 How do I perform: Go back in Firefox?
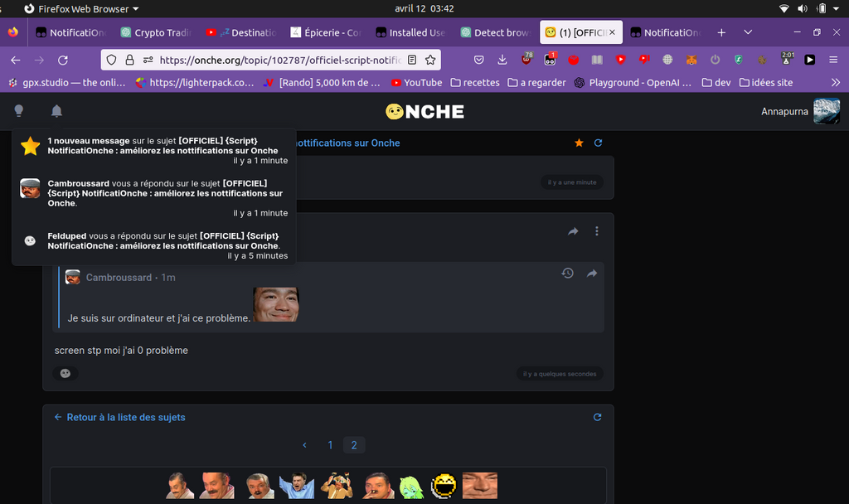pos(16,60)
